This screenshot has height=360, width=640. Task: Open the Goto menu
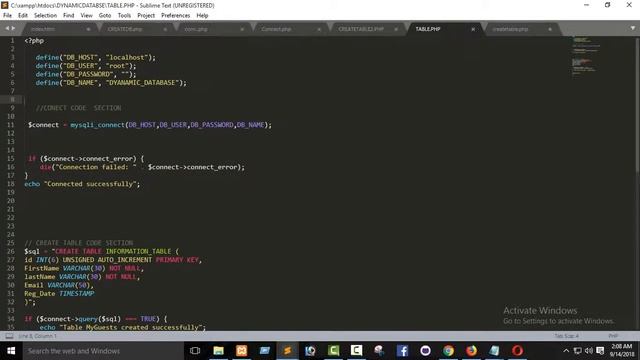[x=105, y=16]
